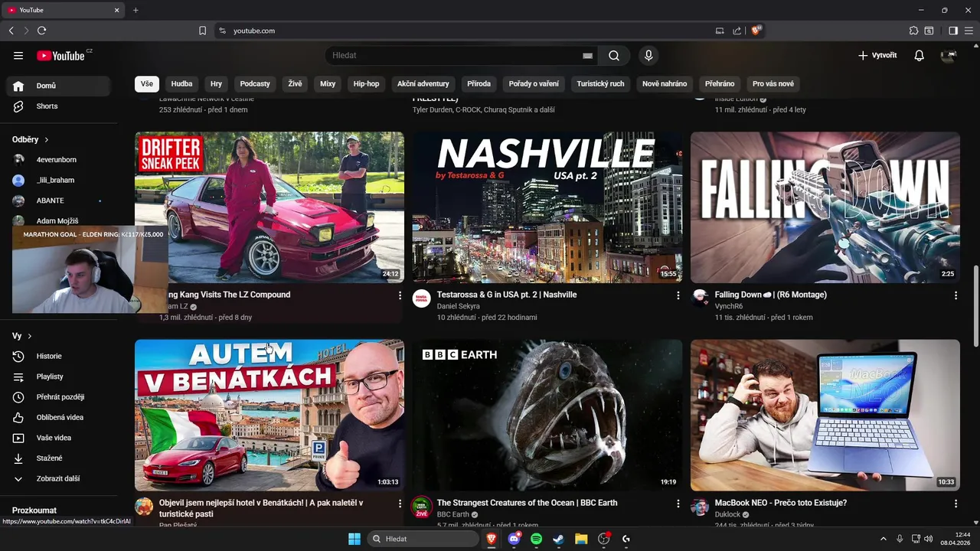Open more options for LZ Compound video
The width and height of the screenshot is (980, 551).
400,295
